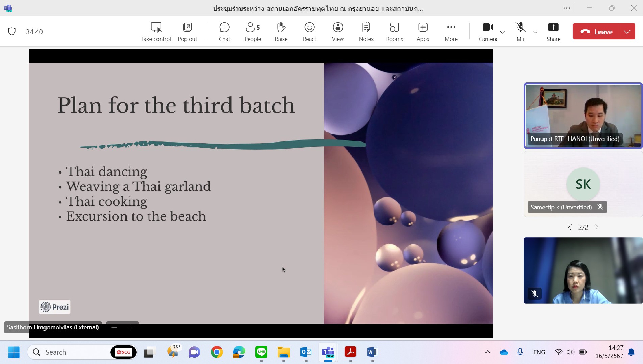Raise your hand in the meeting
This screenshot has height=364, width=643.
pos(281,32)
